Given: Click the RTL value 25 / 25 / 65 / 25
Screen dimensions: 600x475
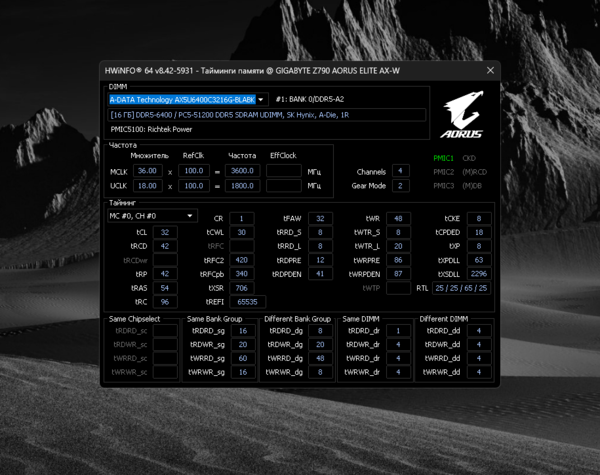Looking at the screenshot, I should tap(461, 288).
